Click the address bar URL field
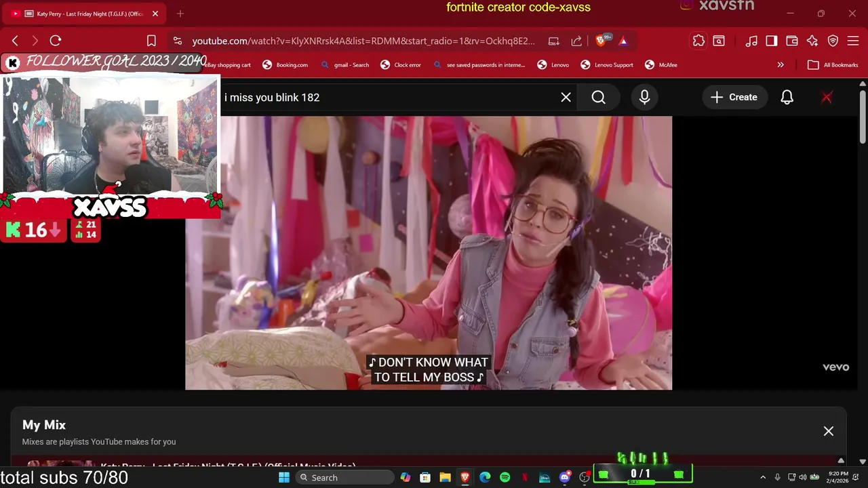 coord(363,41)
